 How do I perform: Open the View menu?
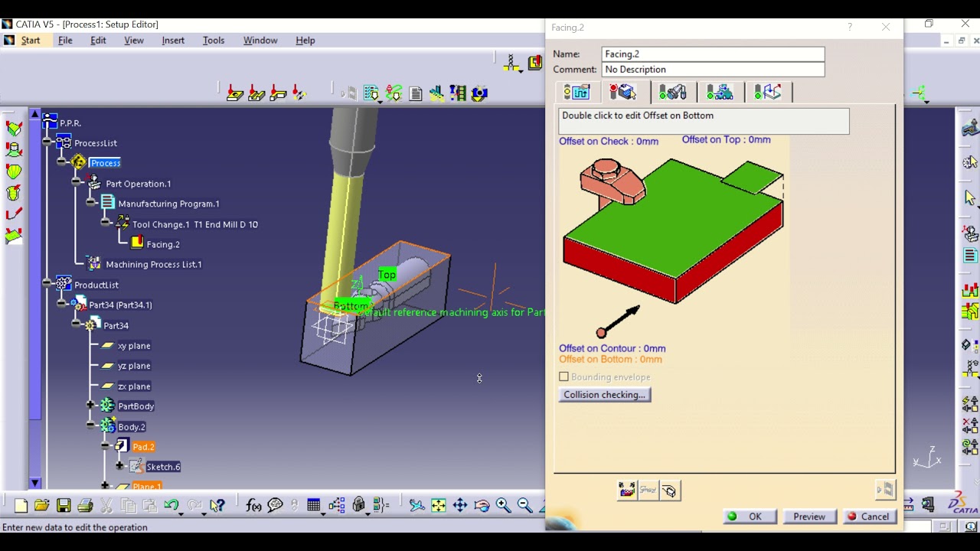[x=134, y=41]
